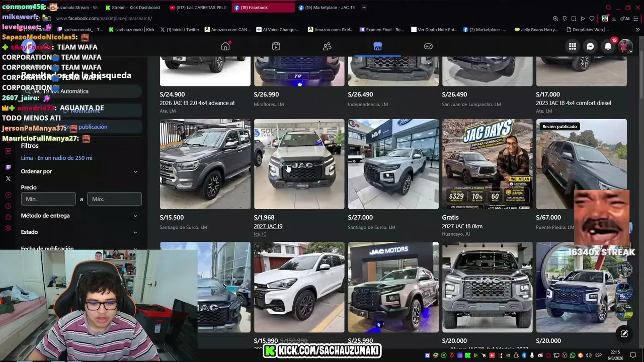644x362 pixels.
Task: Click the Mín. price field
Action: pos(48,199)
